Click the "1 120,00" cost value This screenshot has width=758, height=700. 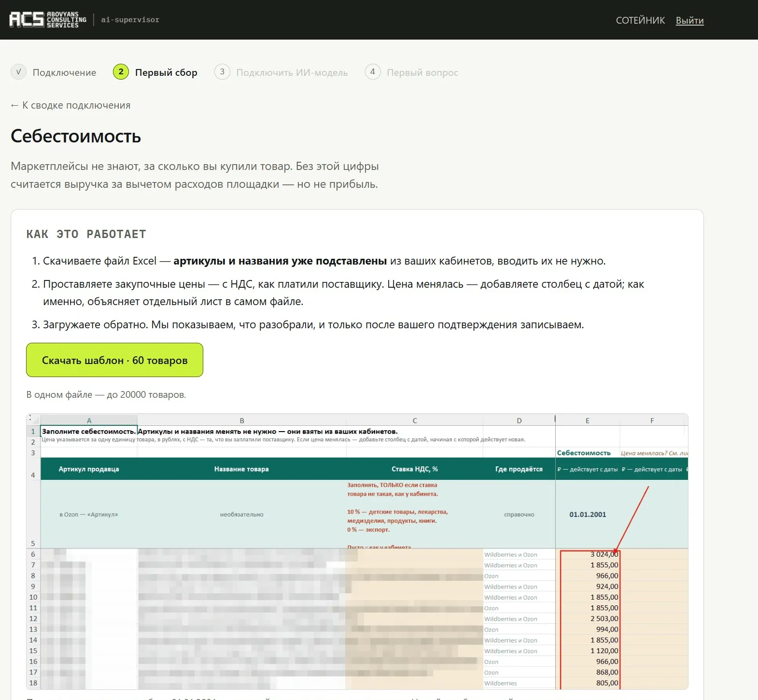tap(604, 651)
